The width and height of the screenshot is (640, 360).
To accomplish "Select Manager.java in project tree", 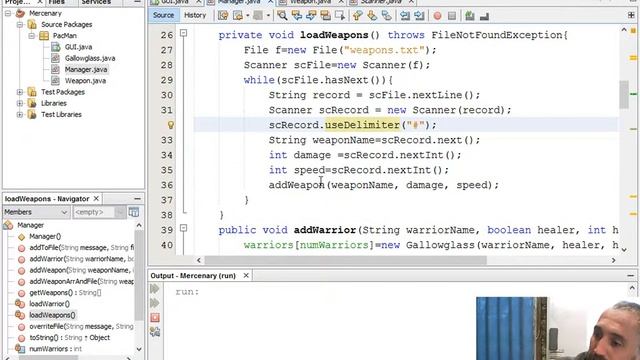I will click(86, 69).
